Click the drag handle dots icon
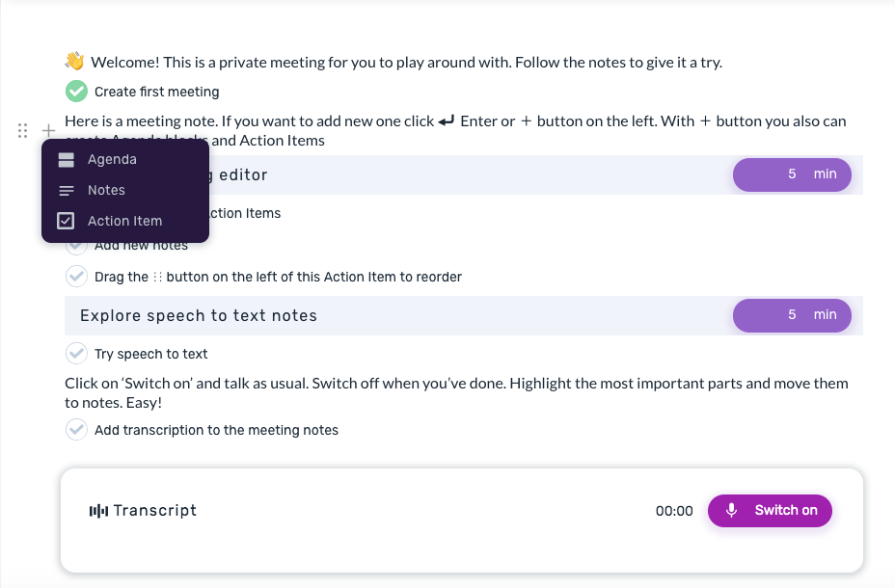The height and width of the screenshot is (588, 895). tap(23, 131)
